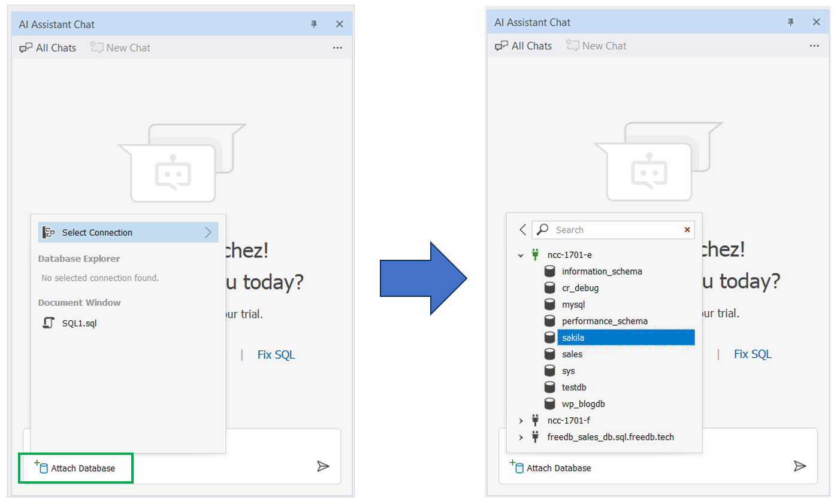The height and width of the screenshot is (504, 840).
Task: Collapse the ncc-1701-e connection node
Action: click(521, 256)
